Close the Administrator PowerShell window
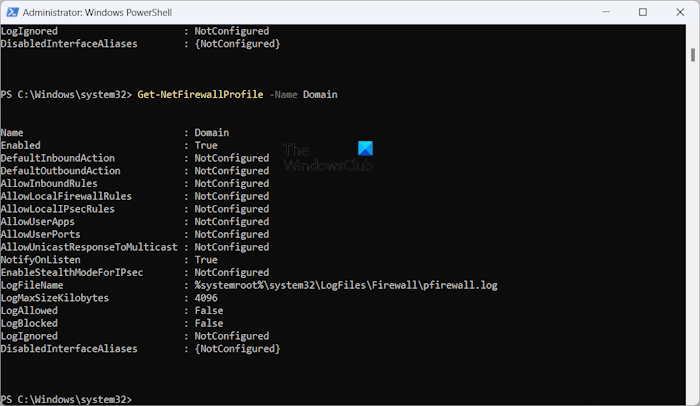 [x=678, y=11]
